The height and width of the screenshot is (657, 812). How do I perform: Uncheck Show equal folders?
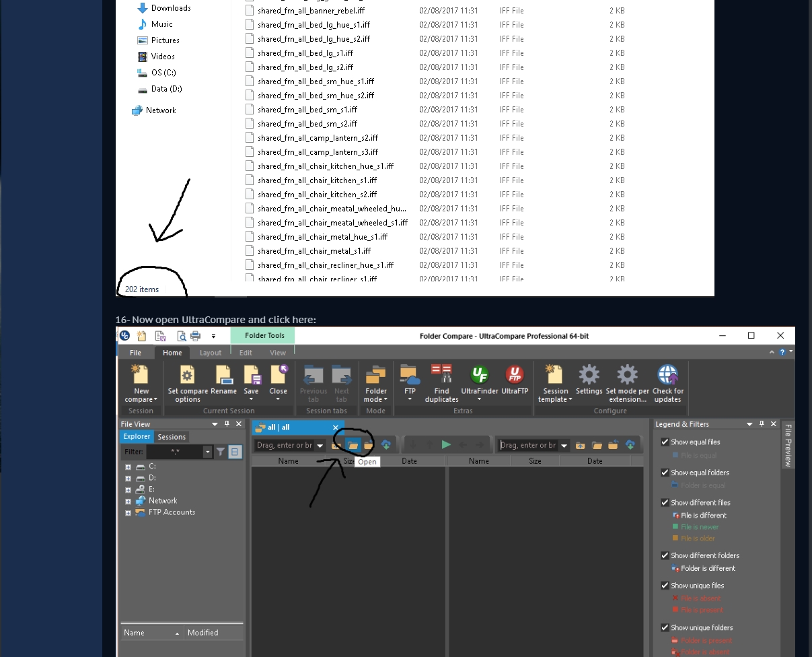(665, 473)
